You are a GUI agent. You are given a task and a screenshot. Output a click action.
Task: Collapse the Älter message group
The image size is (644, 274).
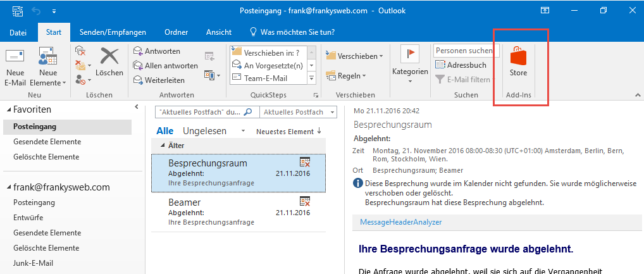point(162,146)
